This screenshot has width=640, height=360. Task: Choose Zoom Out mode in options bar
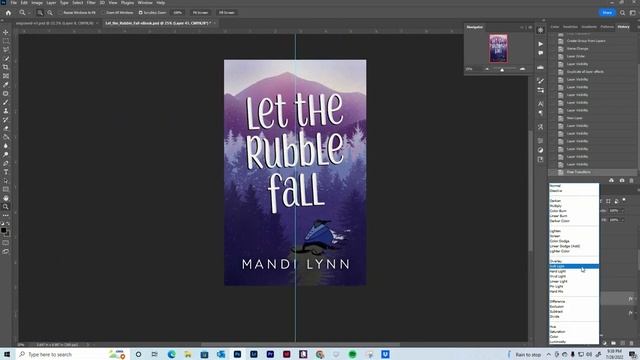tap(50, 13)
